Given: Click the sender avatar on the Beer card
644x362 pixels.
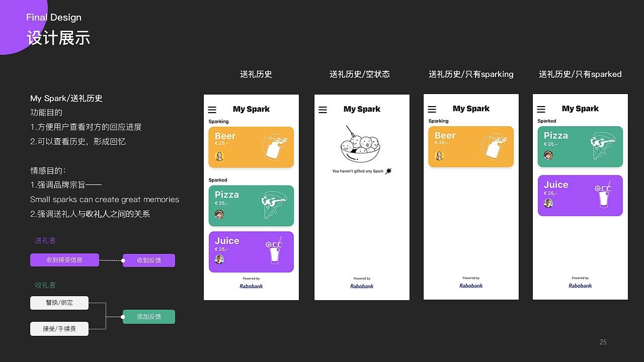Looking at the screenshot, I should tap(220, 156).
